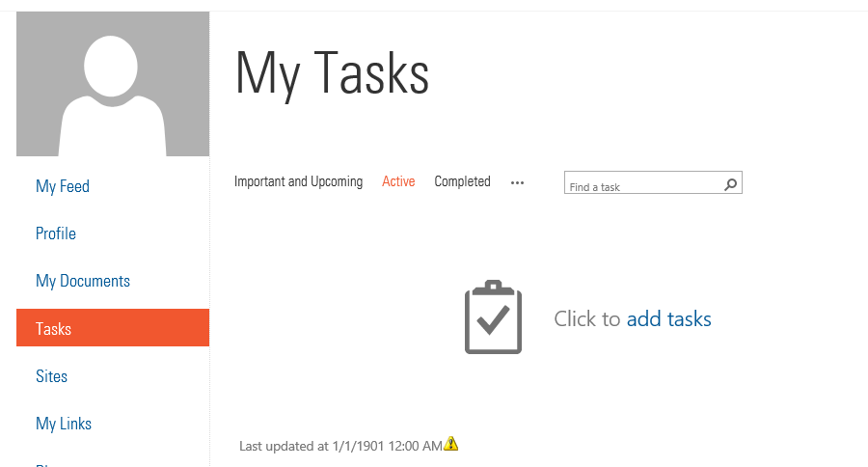Click the user profile picture placeholder
Screen dimensions: 868x467
[113, 84]
